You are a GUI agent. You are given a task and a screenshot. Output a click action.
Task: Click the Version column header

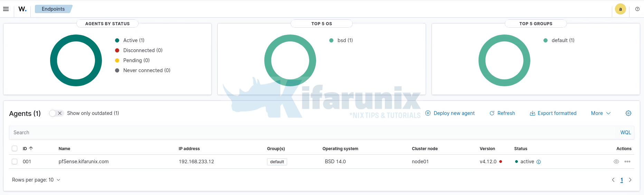click(x=487, y=149)
